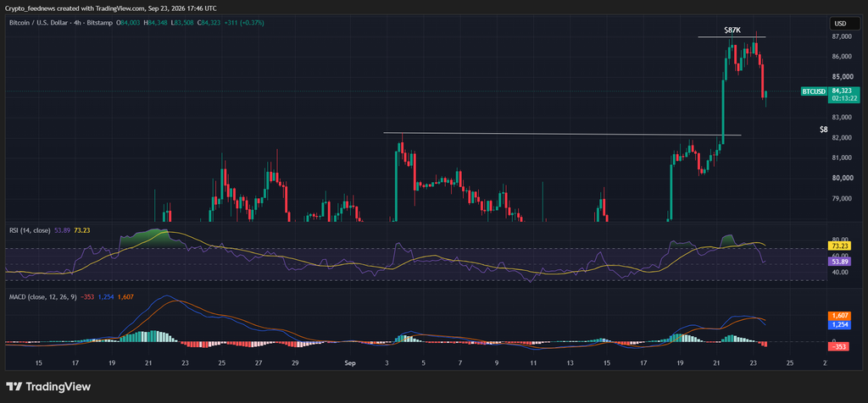
Task: Click the 80.00 RSI scale label
Action: pos(839,240)
